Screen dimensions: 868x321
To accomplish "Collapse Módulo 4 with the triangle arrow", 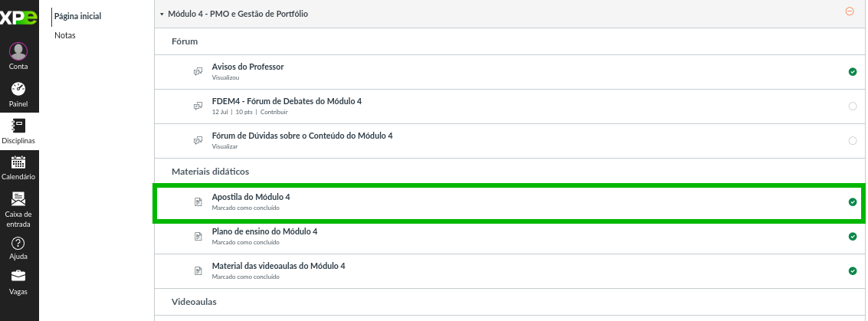I will (x=162, y=15).
